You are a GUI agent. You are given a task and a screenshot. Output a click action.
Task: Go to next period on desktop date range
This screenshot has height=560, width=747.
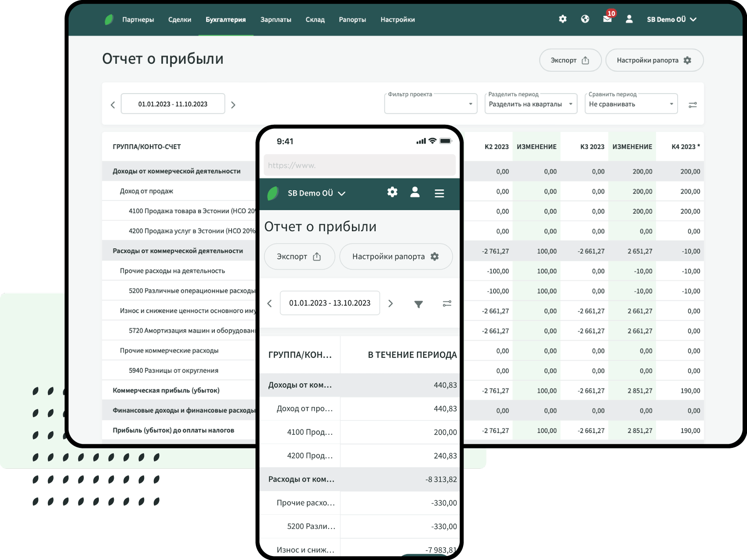point(233,105)
